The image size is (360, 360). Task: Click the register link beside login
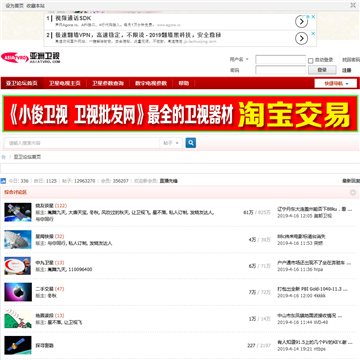coord(347,70)
